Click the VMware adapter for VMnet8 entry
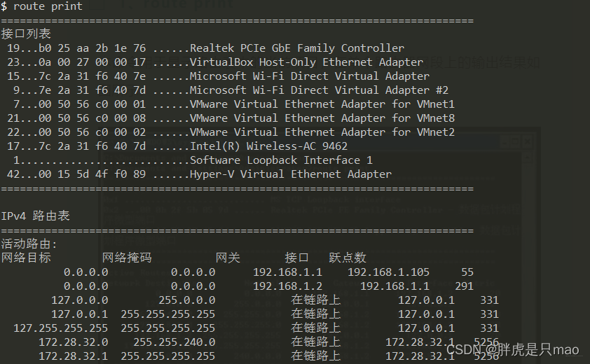 (x=322, y=118)
